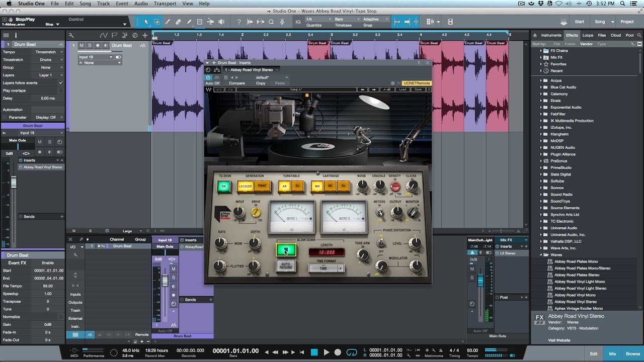Open the Visit Website link
Screen dimensions: 644x362
pyautogui.click(x=559, y=340)
